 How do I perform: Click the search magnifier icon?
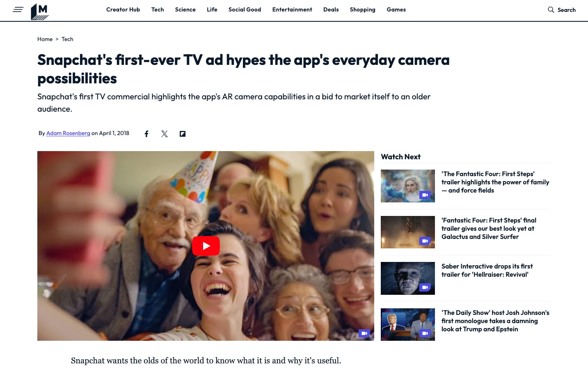[551, 9]
